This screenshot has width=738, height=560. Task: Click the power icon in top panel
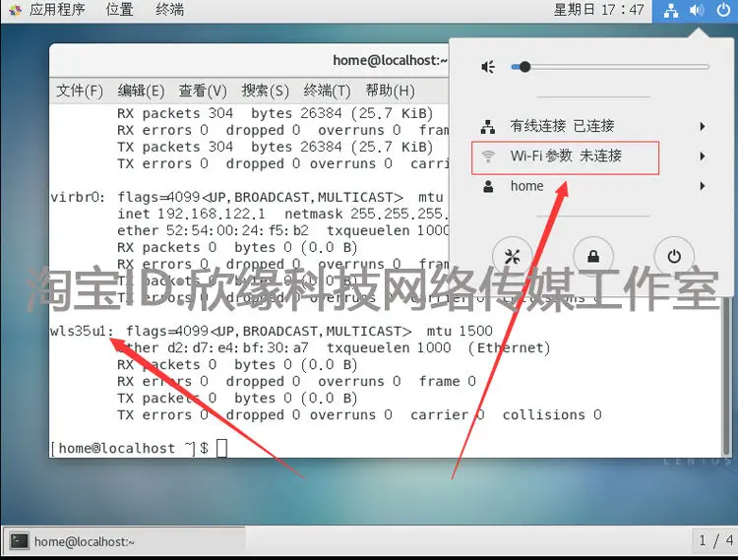pos(723,10)
